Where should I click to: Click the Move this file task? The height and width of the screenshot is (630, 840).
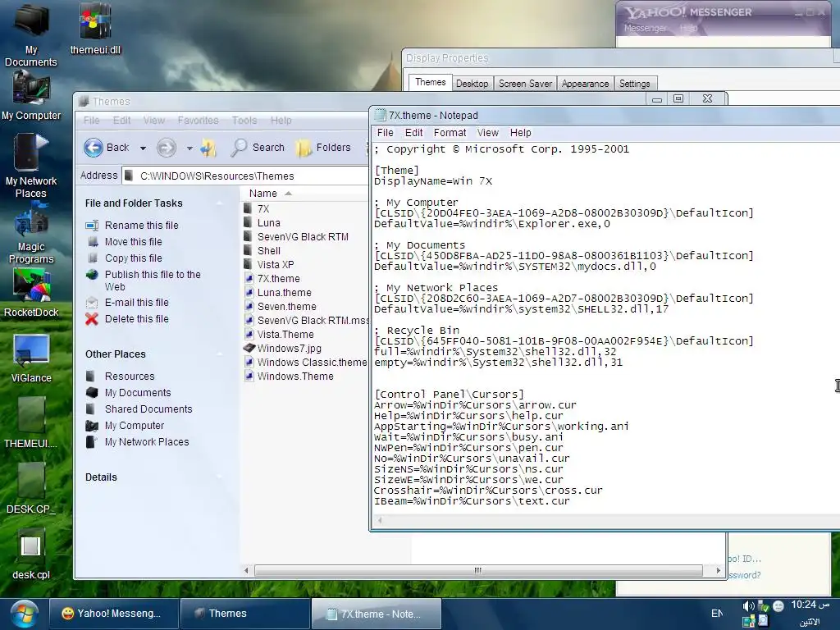point(134,242)
